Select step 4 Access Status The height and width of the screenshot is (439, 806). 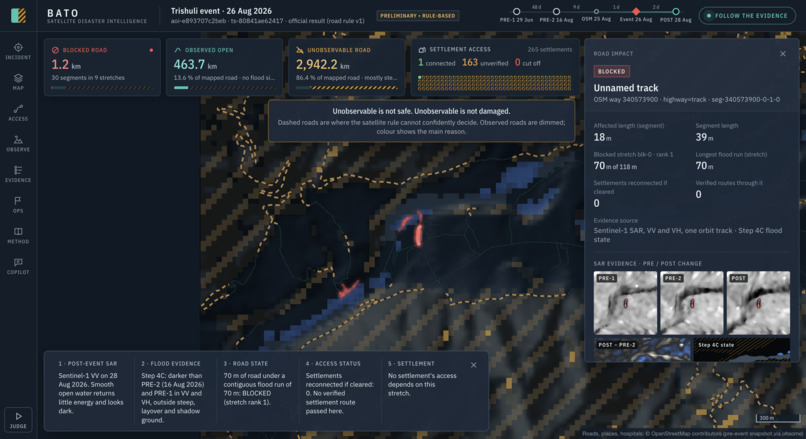[340, 391]
